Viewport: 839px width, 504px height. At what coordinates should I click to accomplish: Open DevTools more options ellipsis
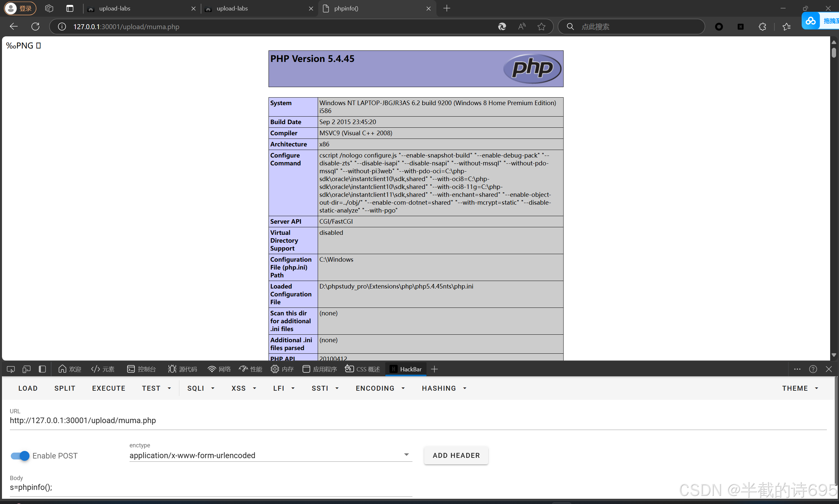[797, 369]
